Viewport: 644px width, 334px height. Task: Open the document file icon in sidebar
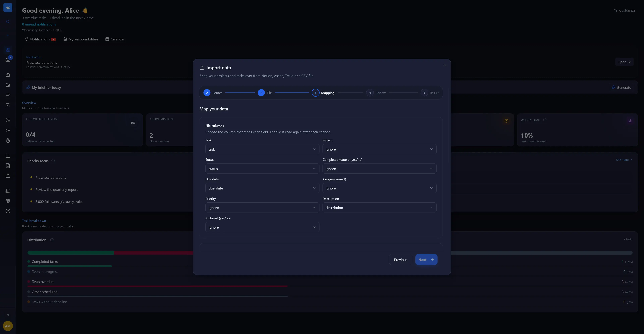tap(8, 166)
